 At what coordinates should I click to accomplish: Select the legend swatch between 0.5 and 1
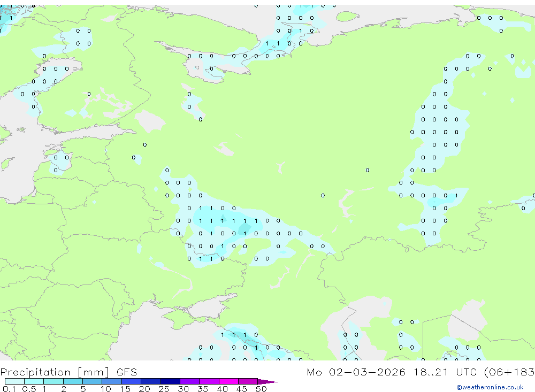click(34, 381)
